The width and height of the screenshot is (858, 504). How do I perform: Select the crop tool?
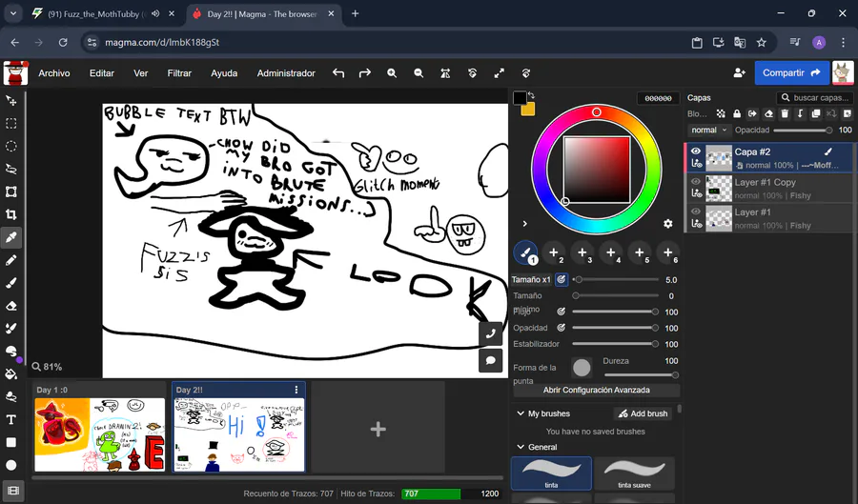coord(10,214)
